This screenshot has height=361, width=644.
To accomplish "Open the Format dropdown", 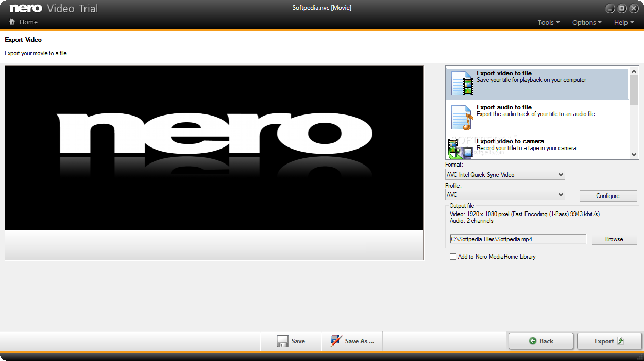I will (x=505, y=175).
